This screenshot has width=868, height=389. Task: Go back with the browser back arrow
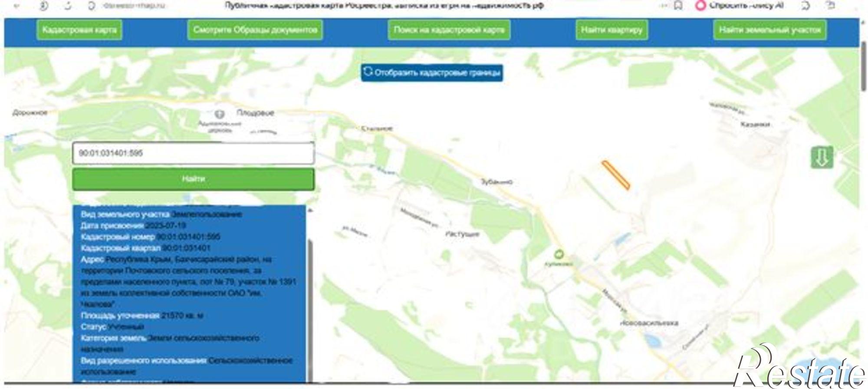[17, 6]
